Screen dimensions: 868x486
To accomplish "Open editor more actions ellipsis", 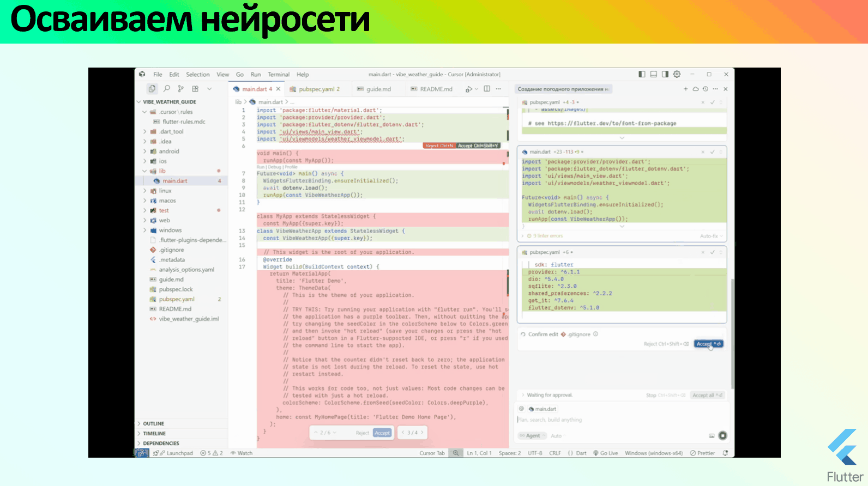I will 498,89.
